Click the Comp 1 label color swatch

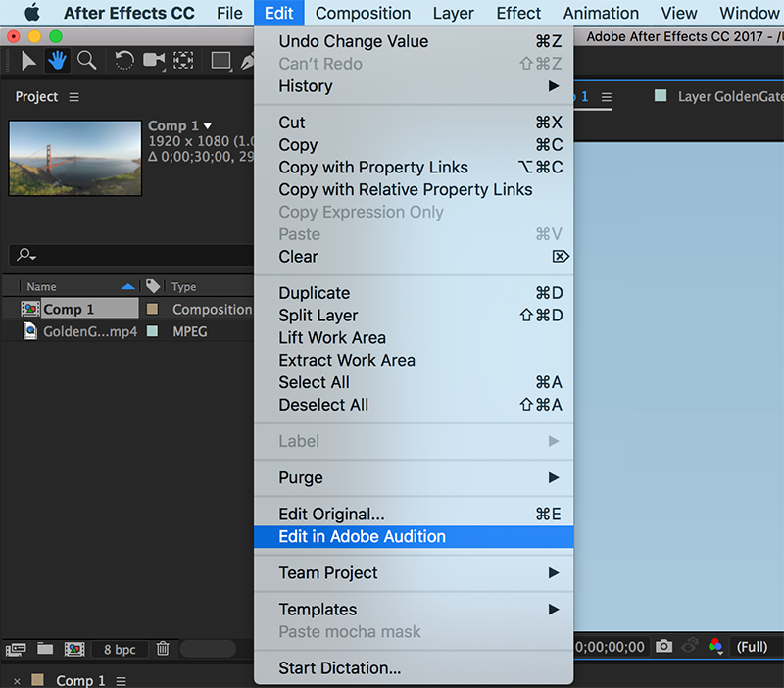click(152, 310)
